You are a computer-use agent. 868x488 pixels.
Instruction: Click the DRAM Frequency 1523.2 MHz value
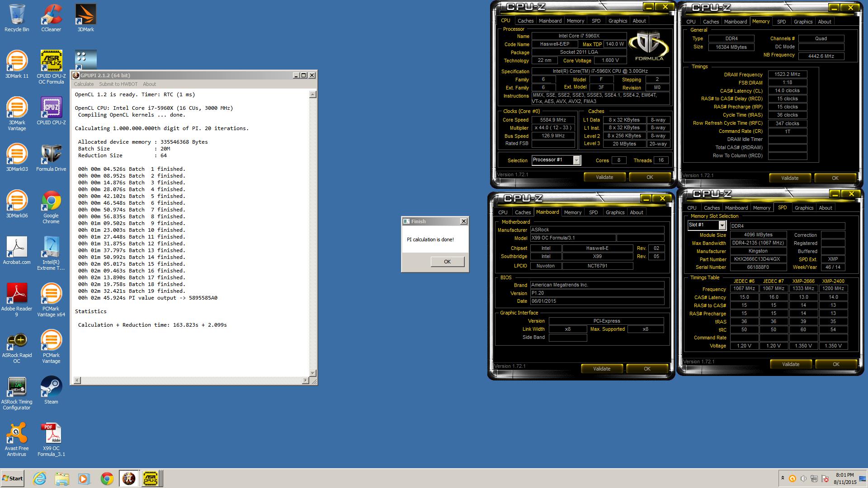pyautogui.click(x=787, y=74)
